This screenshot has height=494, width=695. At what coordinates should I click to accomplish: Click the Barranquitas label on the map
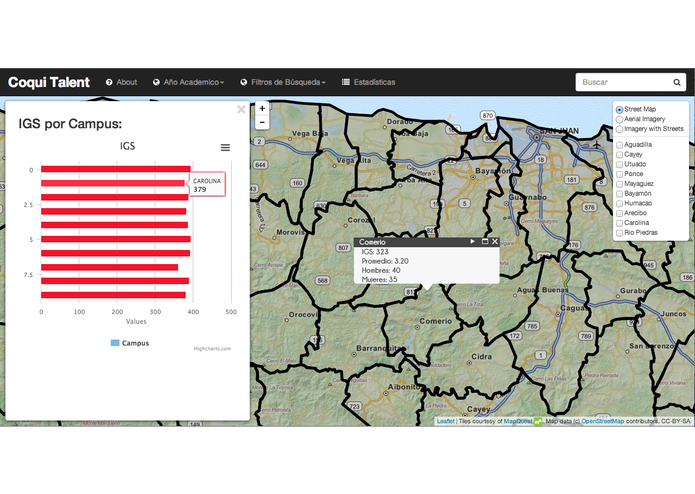coord(380,349)
